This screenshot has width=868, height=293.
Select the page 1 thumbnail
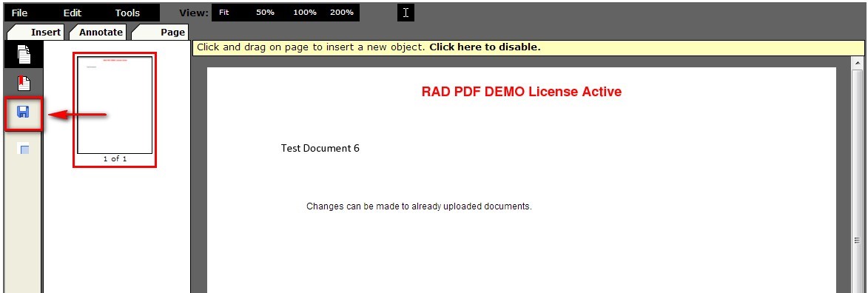[x=115, y=105]
